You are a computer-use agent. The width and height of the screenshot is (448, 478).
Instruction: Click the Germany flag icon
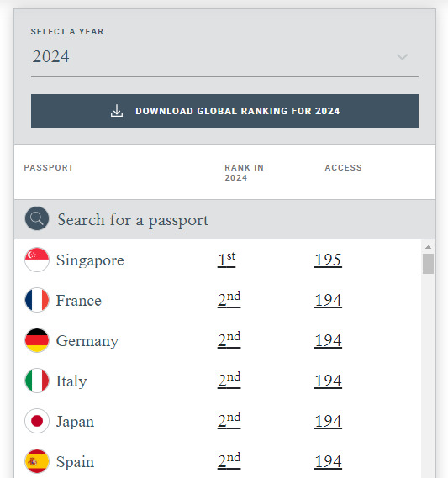[37, 340]
